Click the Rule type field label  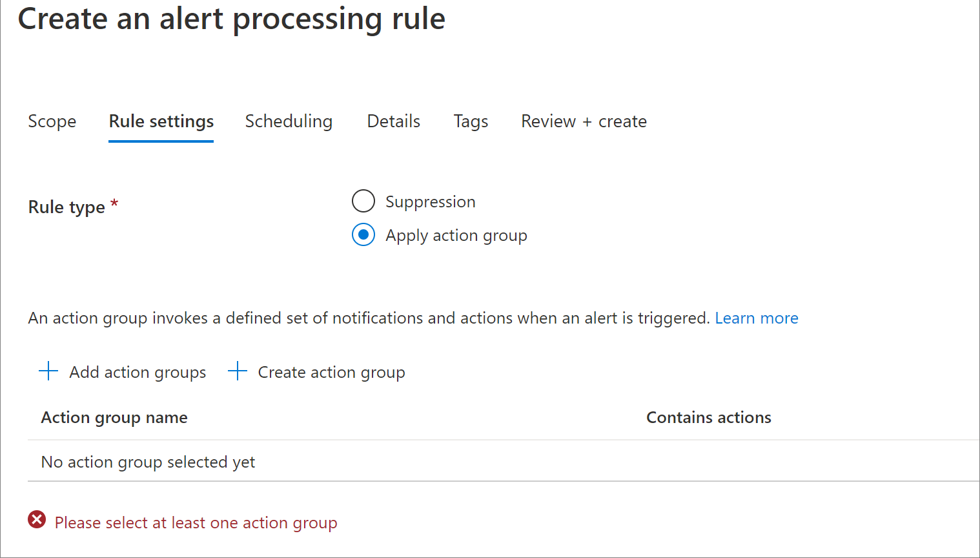pos(66,207)
